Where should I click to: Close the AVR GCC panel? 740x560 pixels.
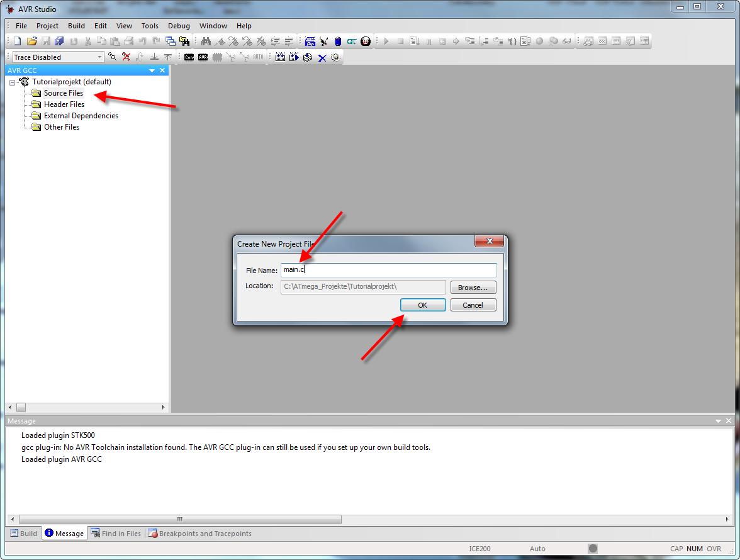coord(162,70)
